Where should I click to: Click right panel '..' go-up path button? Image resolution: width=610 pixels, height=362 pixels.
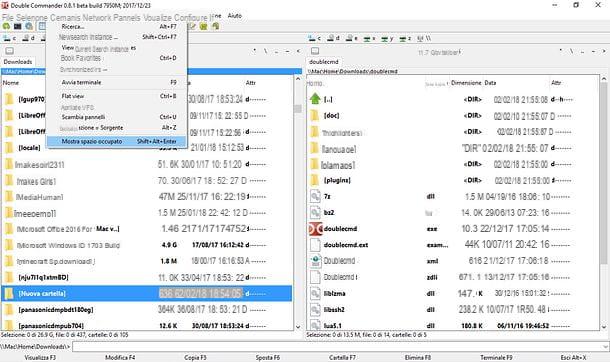pyautogui.click(x=582, y=51)
